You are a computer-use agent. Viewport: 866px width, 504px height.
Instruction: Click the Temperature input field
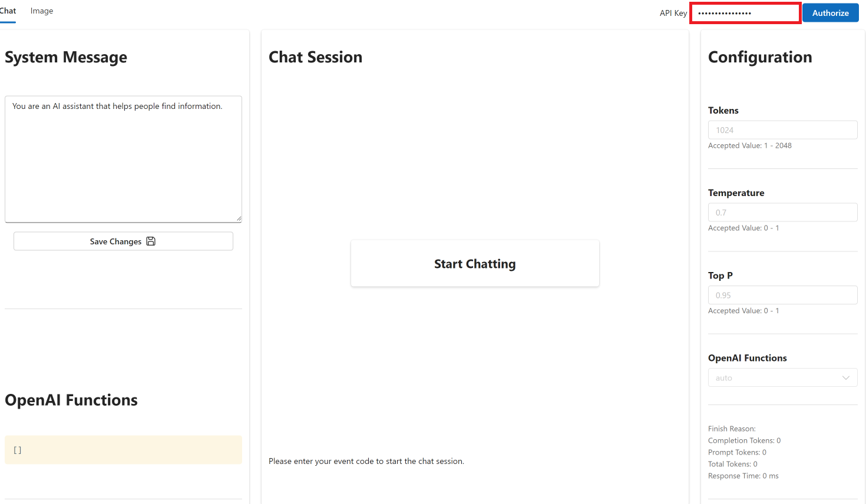[782, 213]
